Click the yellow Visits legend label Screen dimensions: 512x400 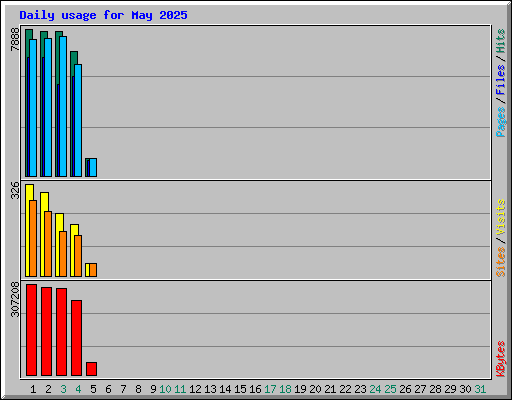500,217
